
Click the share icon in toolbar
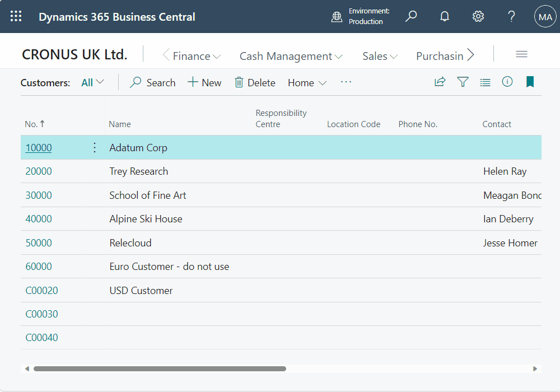click(x=440, y=82)
